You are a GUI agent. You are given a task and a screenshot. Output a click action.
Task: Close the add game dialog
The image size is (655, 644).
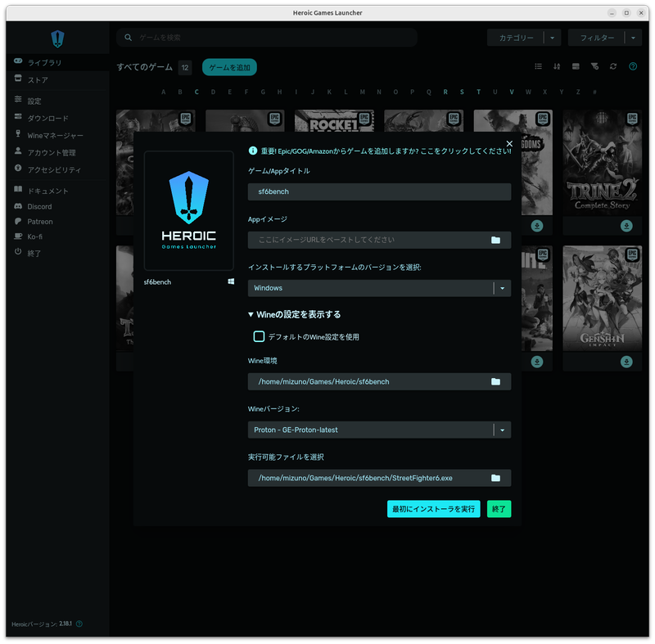pos(509,143)
